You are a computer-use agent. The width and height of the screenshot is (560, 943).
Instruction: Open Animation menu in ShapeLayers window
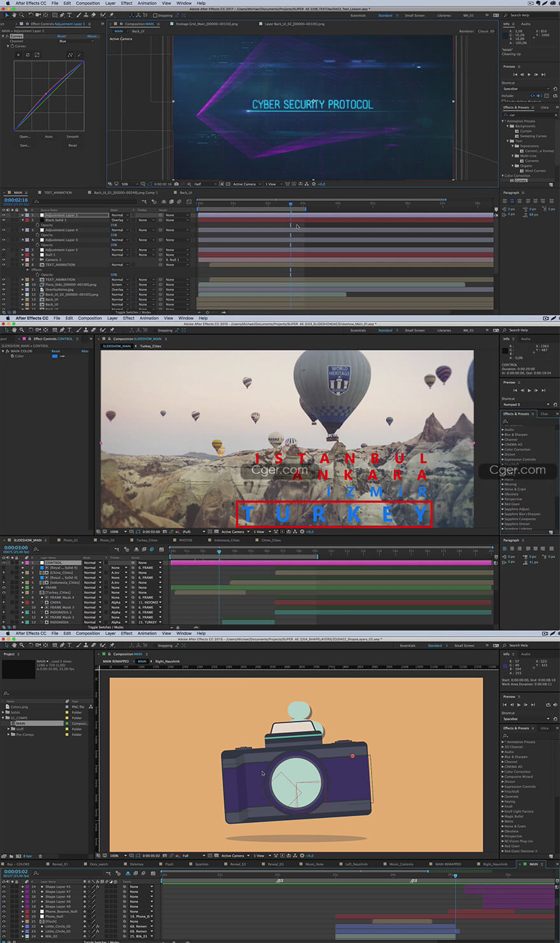pos(147,633)
